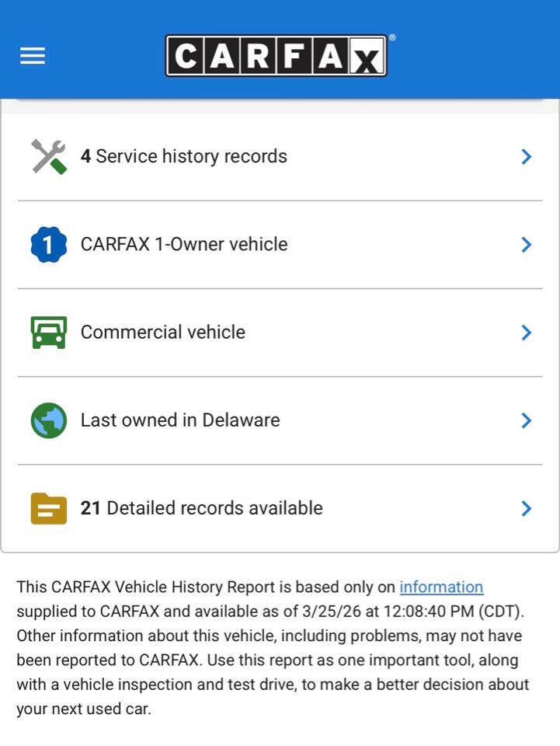Click the green commercial vehicle truck icon
The image size is (560, 746).
coord(48,333)
